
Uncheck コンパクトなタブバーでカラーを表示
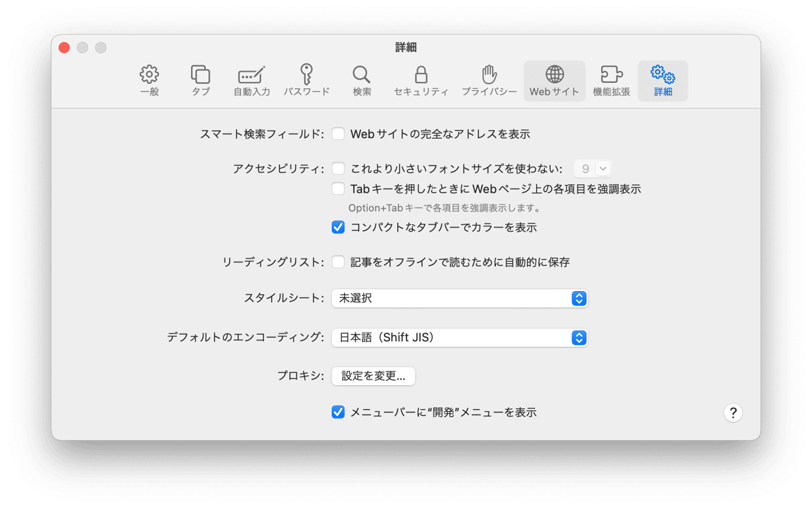click(x=339, y=228)
